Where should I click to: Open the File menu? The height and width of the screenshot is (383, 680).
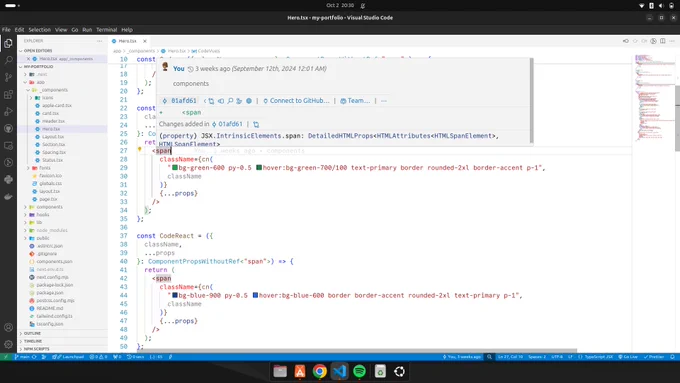point(6,29)
